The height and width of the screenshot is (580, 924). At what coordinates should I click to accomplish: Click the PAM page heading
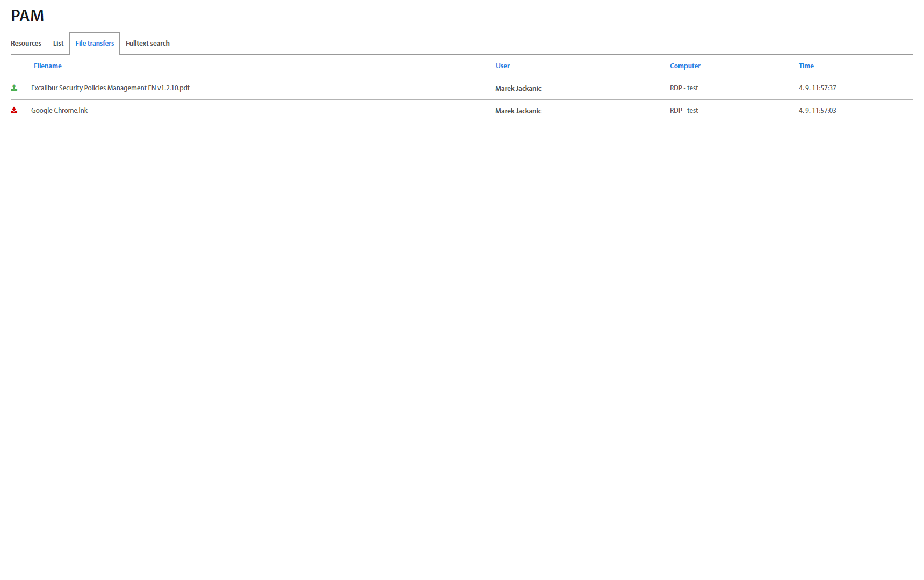27,16
